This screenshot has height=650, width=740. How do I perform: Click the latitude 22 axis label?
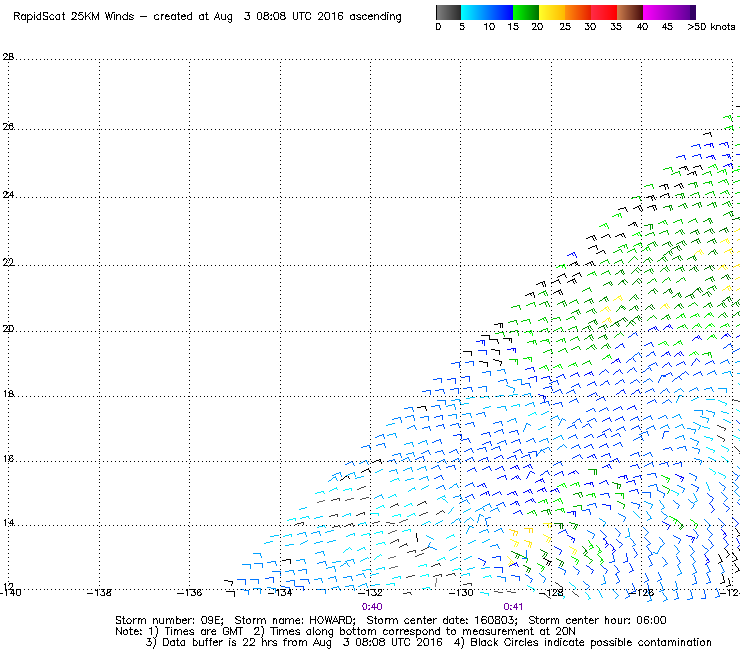(x=8, y=262)
